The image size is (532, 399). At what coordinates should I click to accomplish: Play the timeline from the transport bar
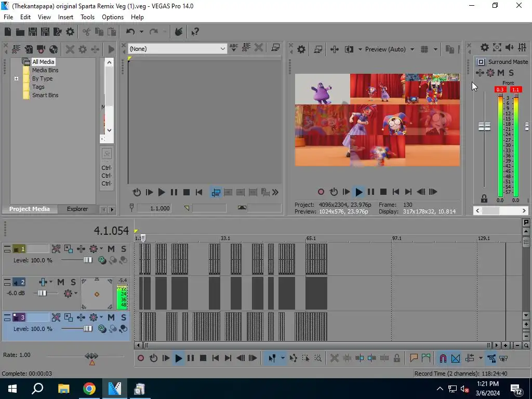click(178, 358)
